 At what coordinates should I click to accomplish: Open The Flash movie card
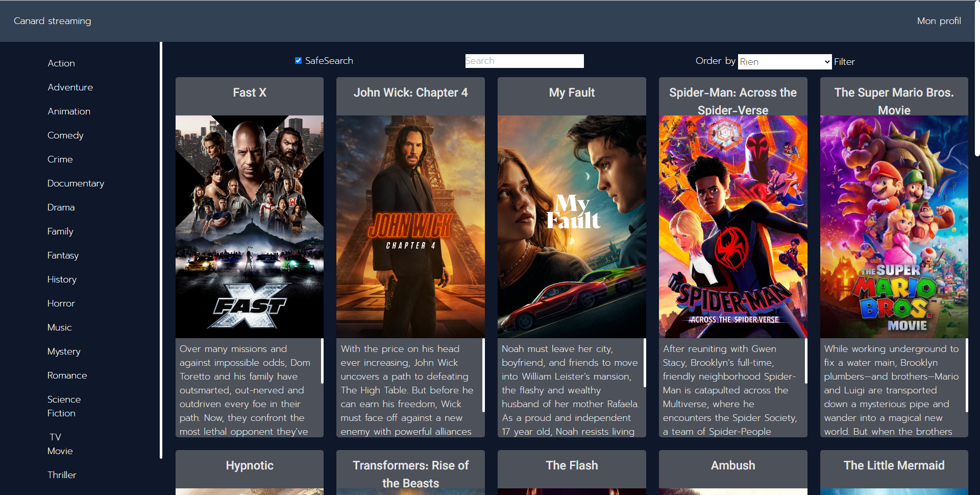(x=571, y=465)
